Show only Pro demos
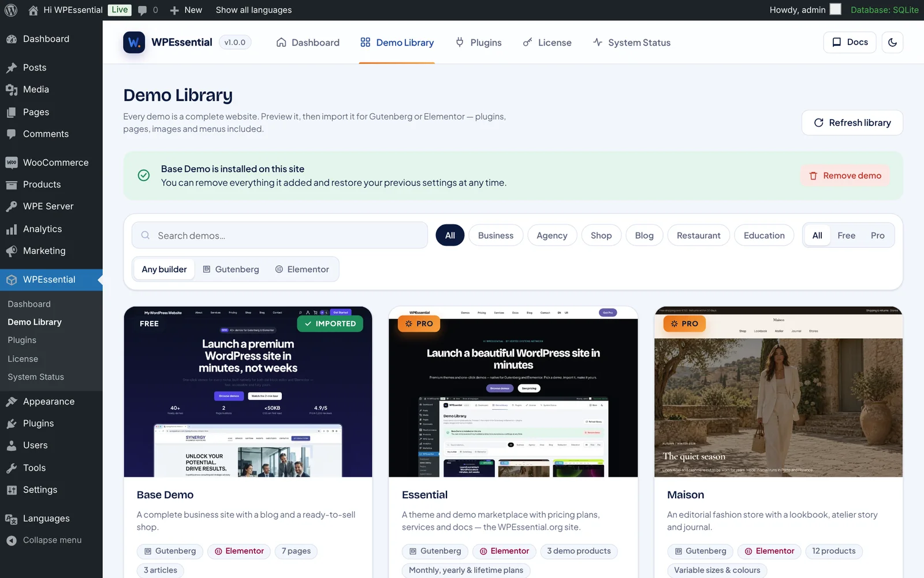The image size is (924, 578). (877, 235)
